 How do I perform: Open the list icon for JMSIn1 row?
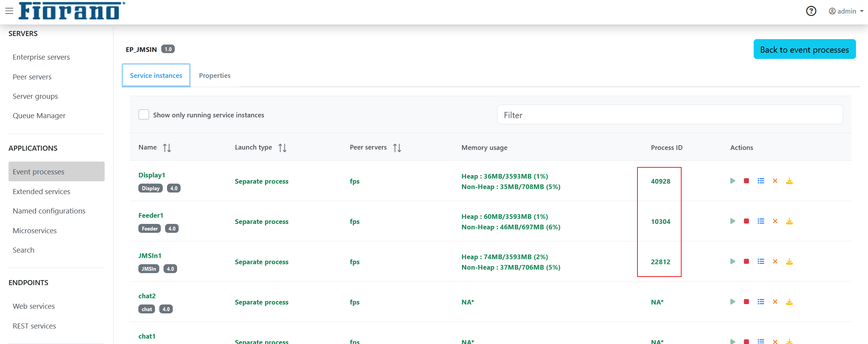coord(761,261)
